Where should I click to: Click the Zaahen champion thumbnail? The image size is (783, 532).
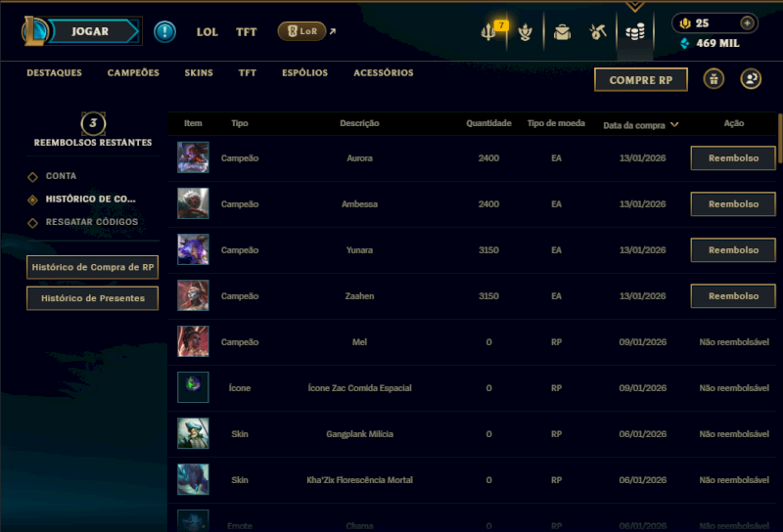[193, 295]
